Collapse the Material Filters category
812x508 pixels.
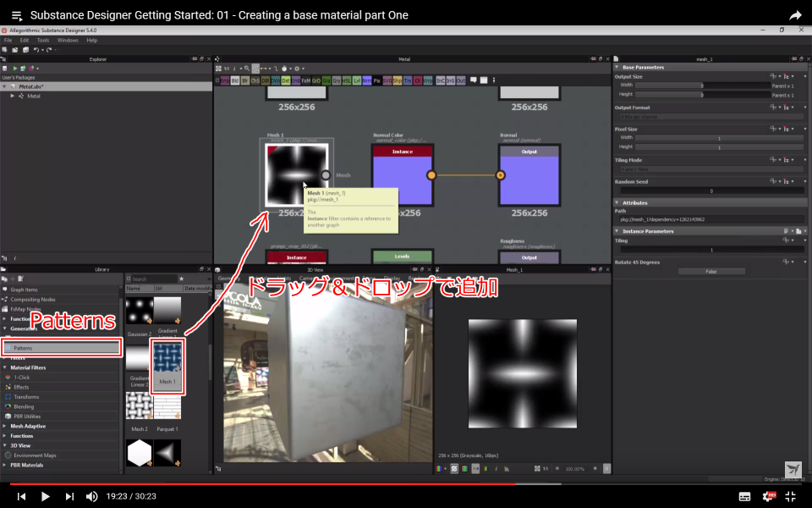(x=5, y=367)
